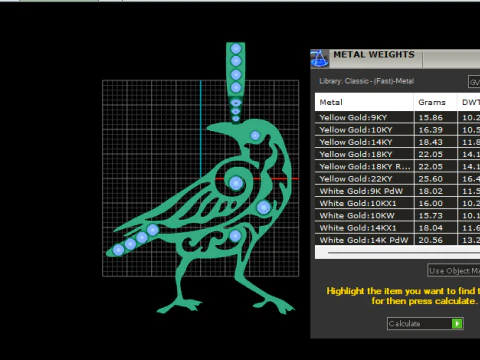
Task: Click the gem on the bird's eye
Action: (x=255, y=135)
